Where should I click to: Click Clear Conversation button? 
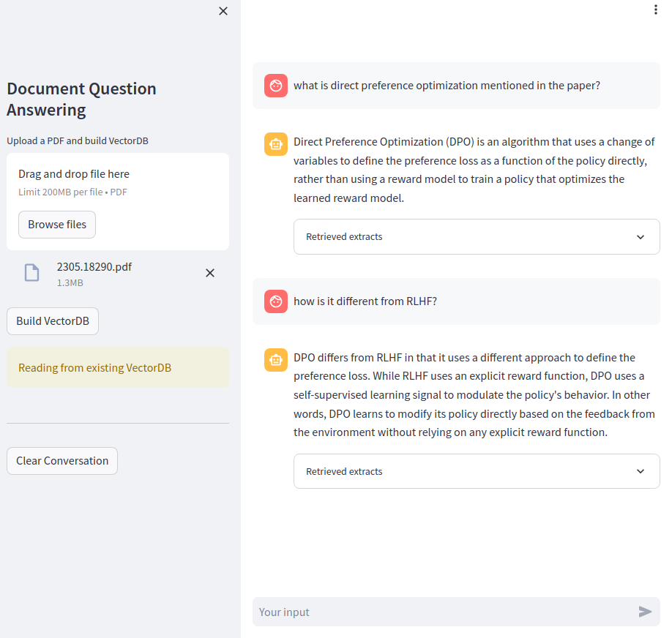point(62,461)
